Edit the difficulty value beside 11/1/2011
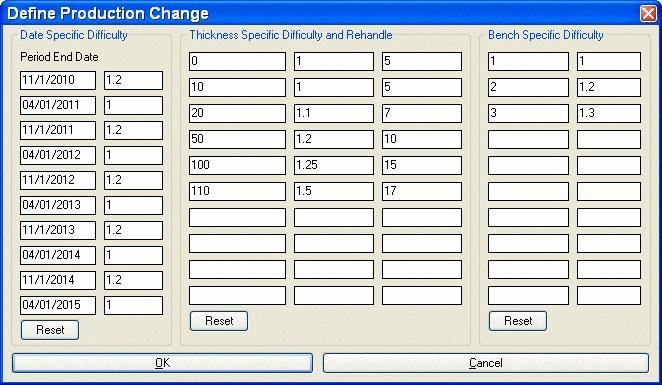Image resolution: width=662 pixels, height=385 pixels. tap(133, 130)
